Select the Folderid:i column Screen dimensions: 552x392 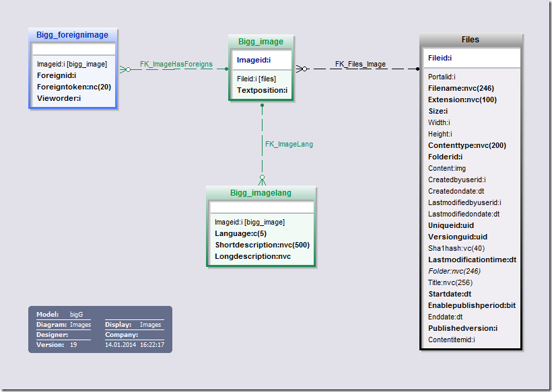pyautogui.click(x=446, y=157)
